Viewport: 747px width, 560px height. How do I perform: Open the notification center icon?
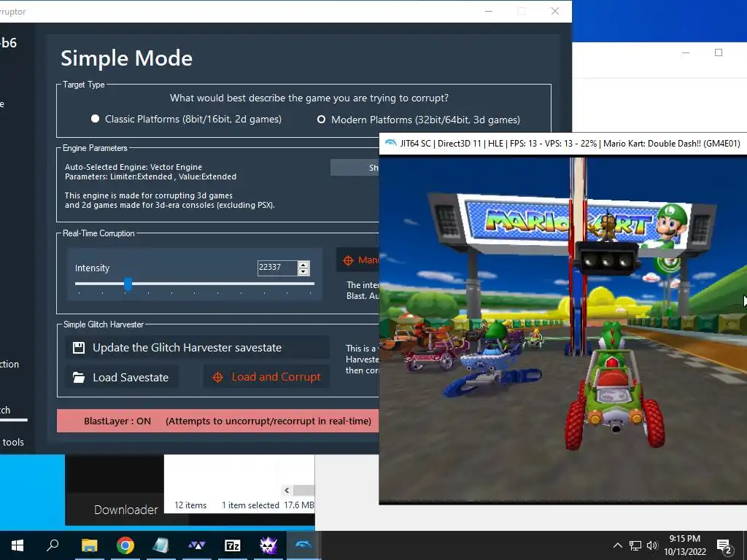tap(724, 546)
